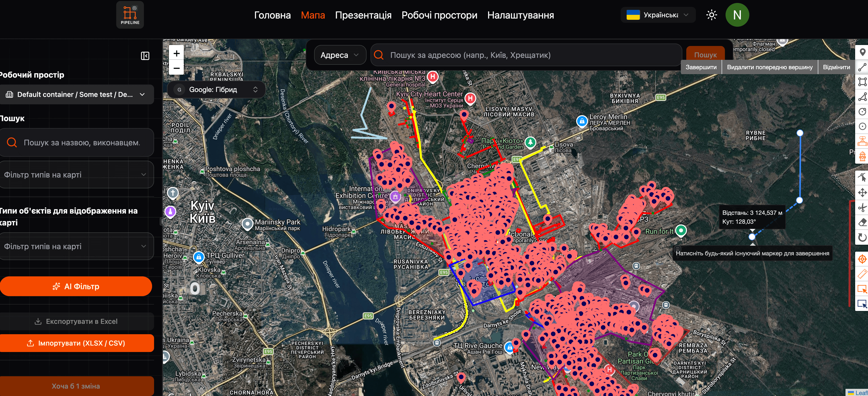Collapse the left sidebar panel
868x396 pixels.
click(145, 56)
